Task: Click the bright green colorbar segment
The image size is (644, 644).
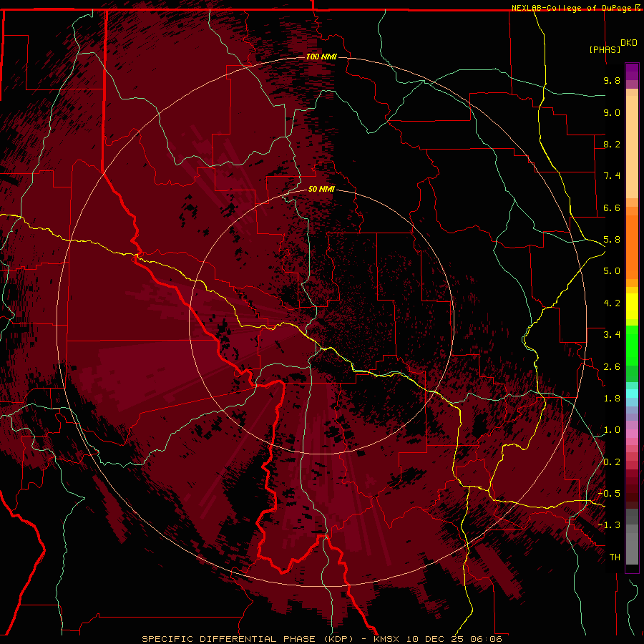Action: tap(632, 345)
